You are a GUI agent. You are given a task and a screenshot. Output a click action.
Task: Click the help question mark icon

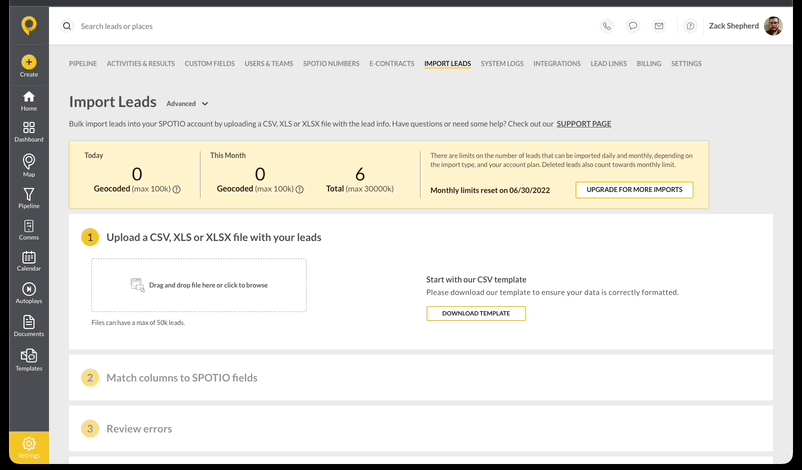pyautogui.click(x=690, y=26)
